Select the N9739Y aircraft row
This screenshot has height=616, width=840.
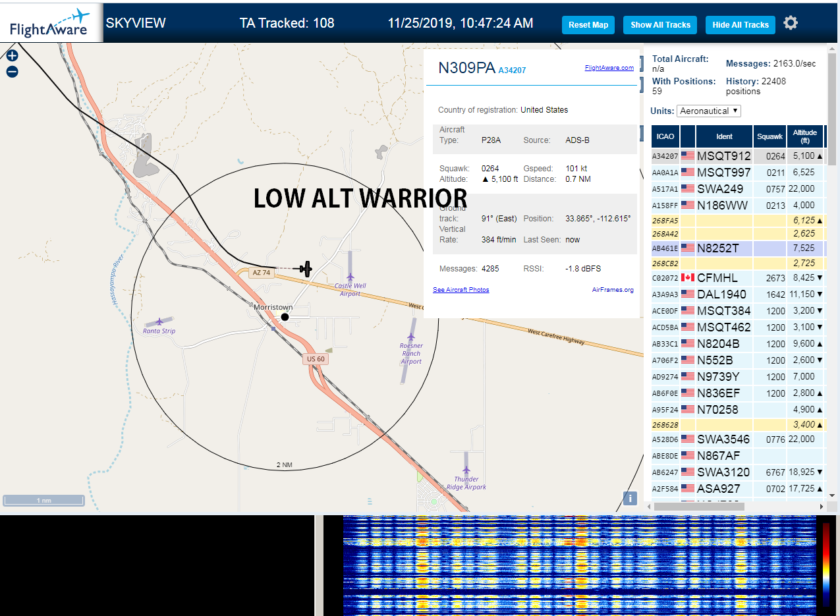click(737, 377)
